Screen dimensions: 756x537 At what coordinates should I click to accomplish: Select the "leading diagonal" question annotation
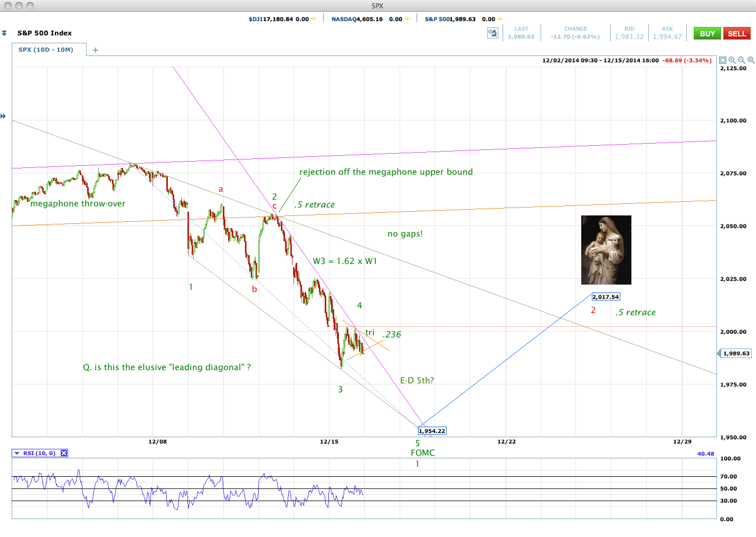coord(167,368)
